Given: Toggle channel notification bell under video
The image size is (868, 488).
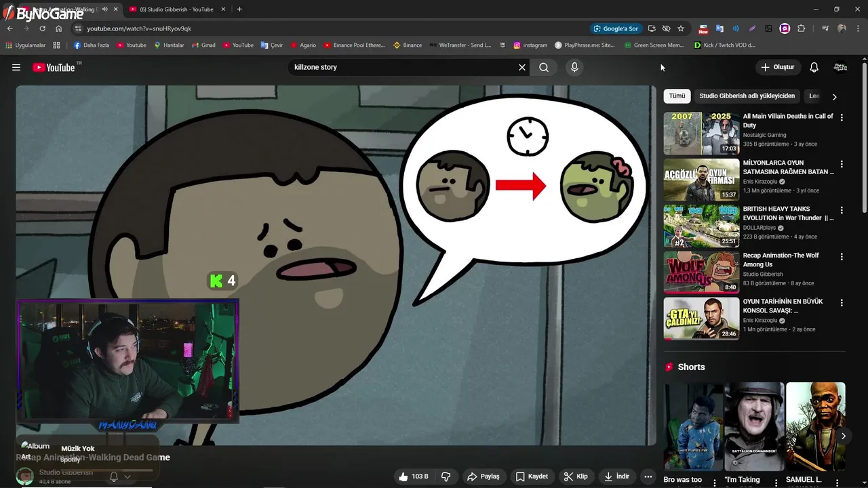Looking at the screenshot, I should (x=114, y=476).
